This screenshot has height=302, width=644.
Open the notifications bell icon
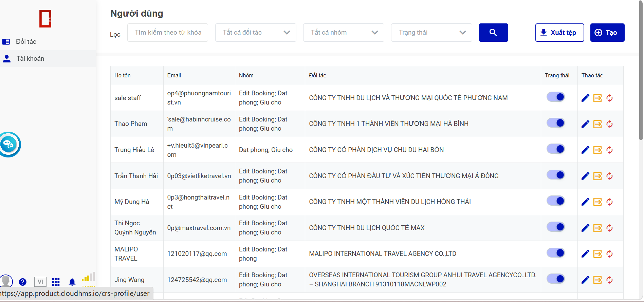point(72,282)
